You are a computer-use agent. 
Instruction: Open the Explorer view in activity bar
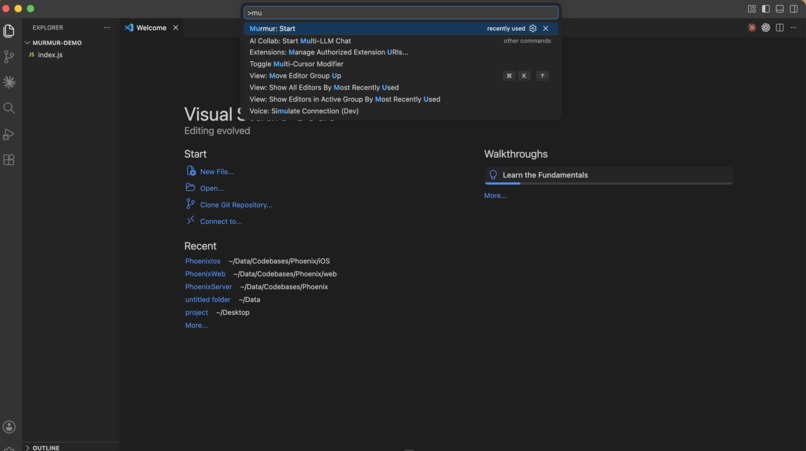coord(9,31)
